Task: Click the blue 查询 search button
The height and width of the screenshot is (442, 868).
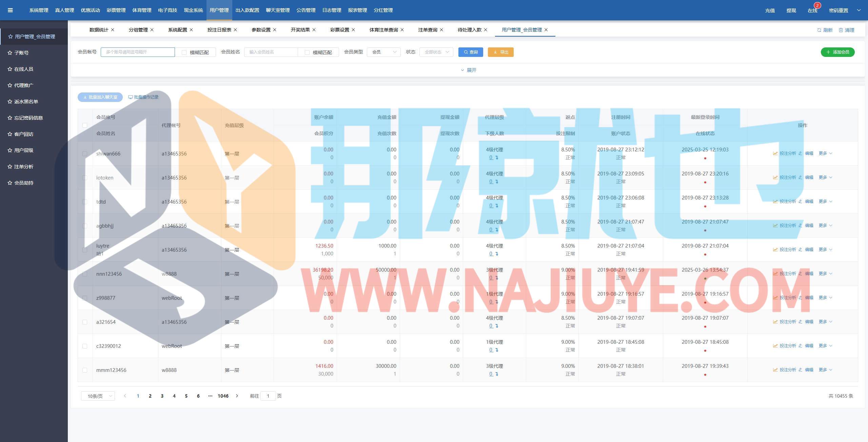Action: pos(470,52)
